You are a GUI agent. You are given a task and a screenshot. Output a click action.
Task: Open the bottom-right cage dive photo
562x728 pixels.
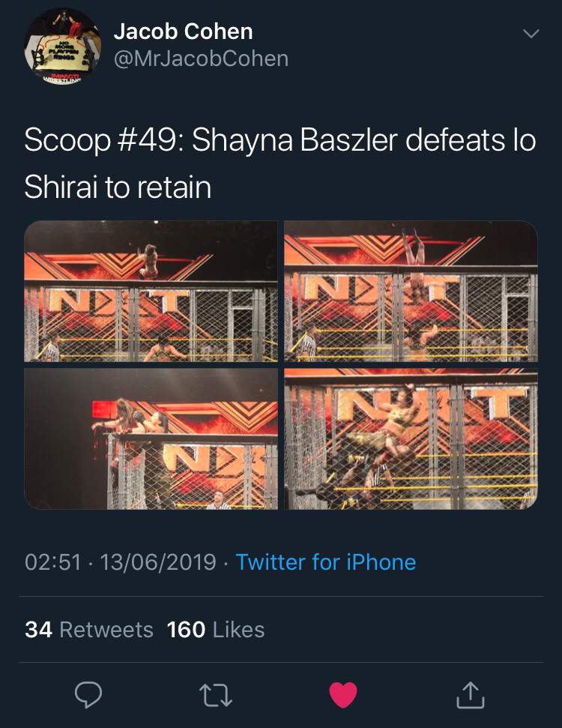pos(411,439)
